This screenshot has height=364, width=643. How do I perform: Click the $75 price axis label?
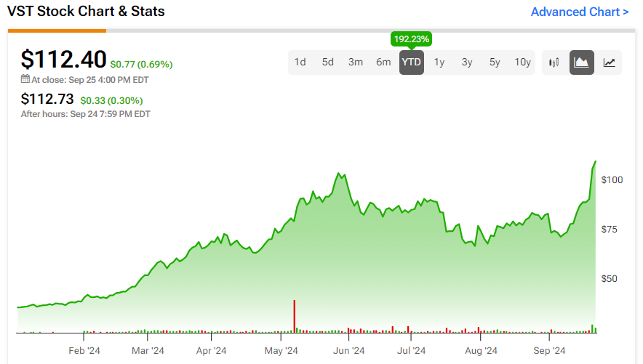[609, 230]
